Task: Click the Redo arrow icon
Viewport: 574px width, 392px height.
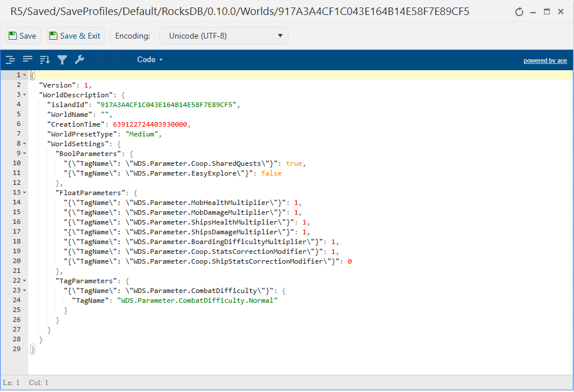Action: tap(119, 59)
